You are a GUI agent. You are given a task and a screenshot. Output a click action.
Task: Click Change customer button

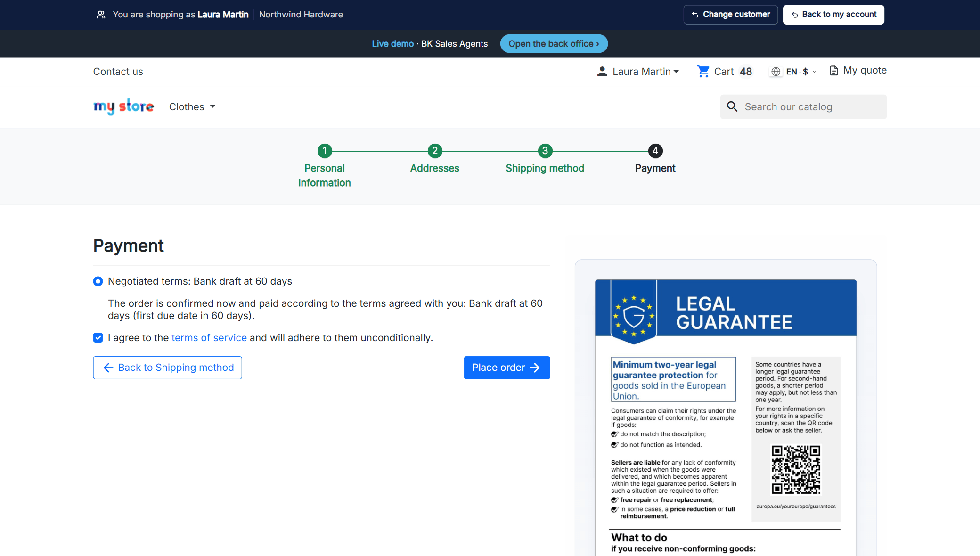731,15
